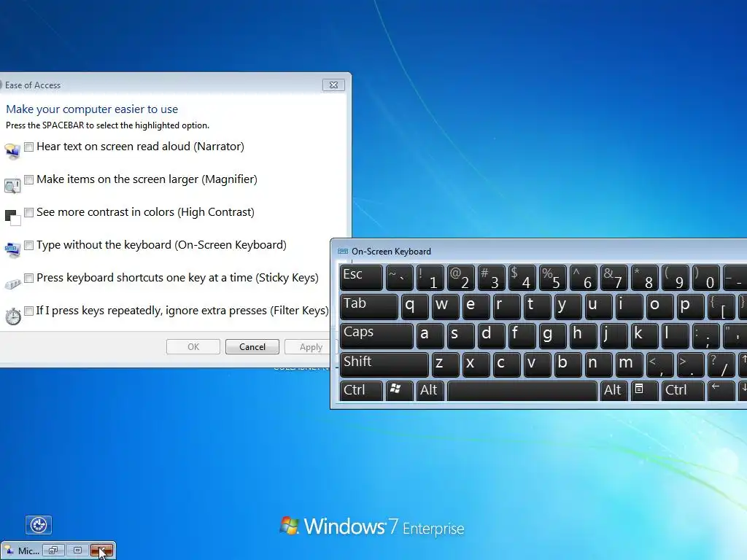Tap the 9 key on the On-Screen Keyboard

coord(675,278)
